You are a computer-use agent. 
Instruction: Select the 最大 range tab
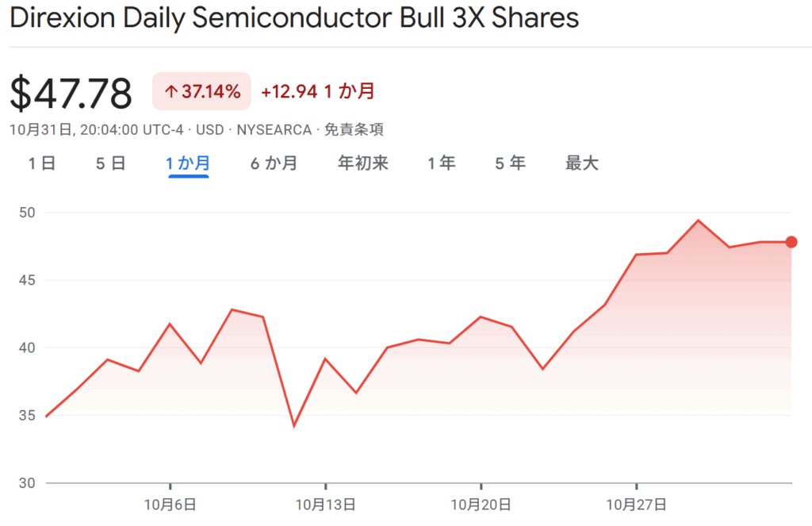point(581,163)
